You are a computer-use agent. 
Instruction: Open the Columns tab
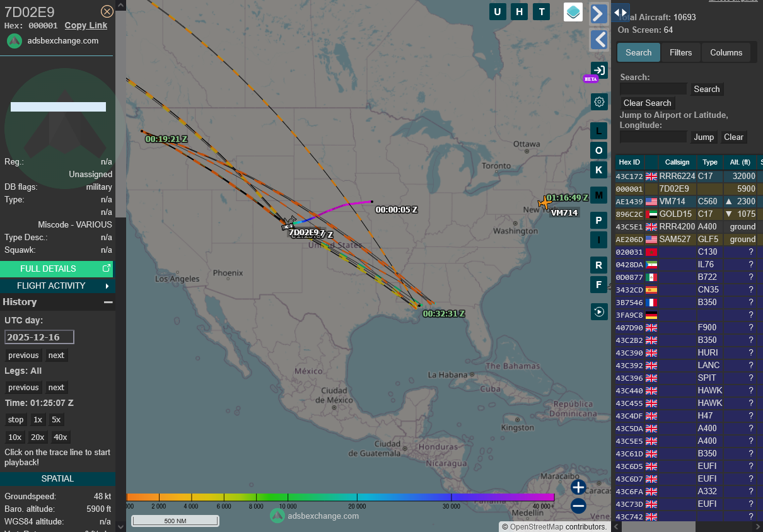click(726, 52)
